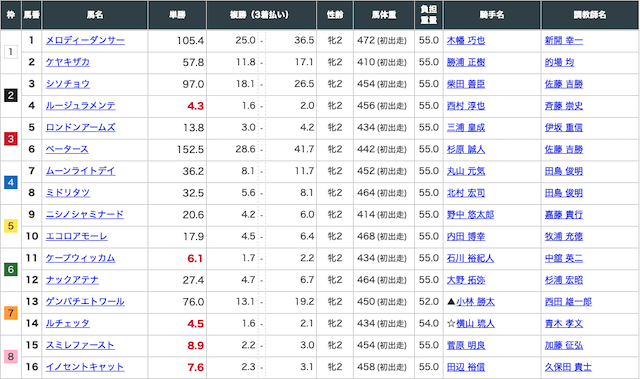Open horse イノセントキャット
Screen dimensions: 640x379
coord(84,367)
